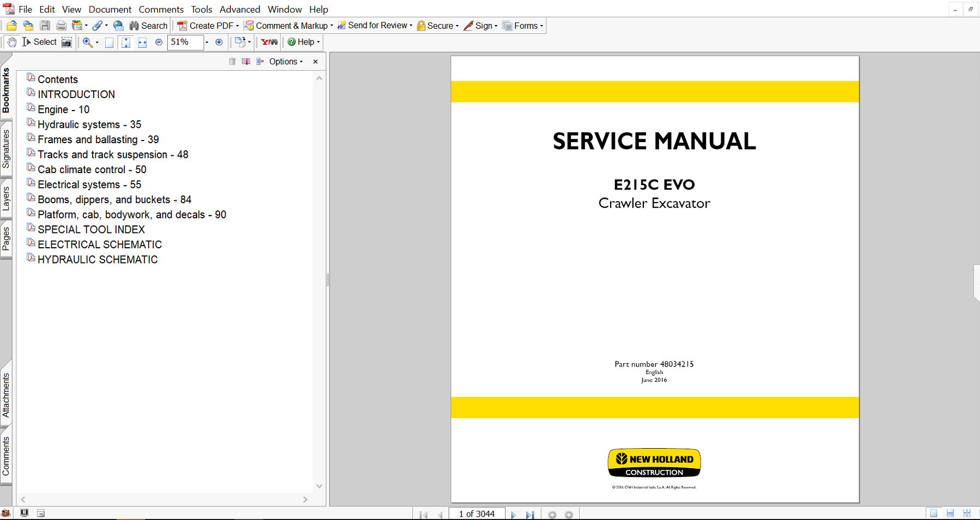980x520 pixels.
Task: Click the New bookmark icon
Action: pos(246,62)
